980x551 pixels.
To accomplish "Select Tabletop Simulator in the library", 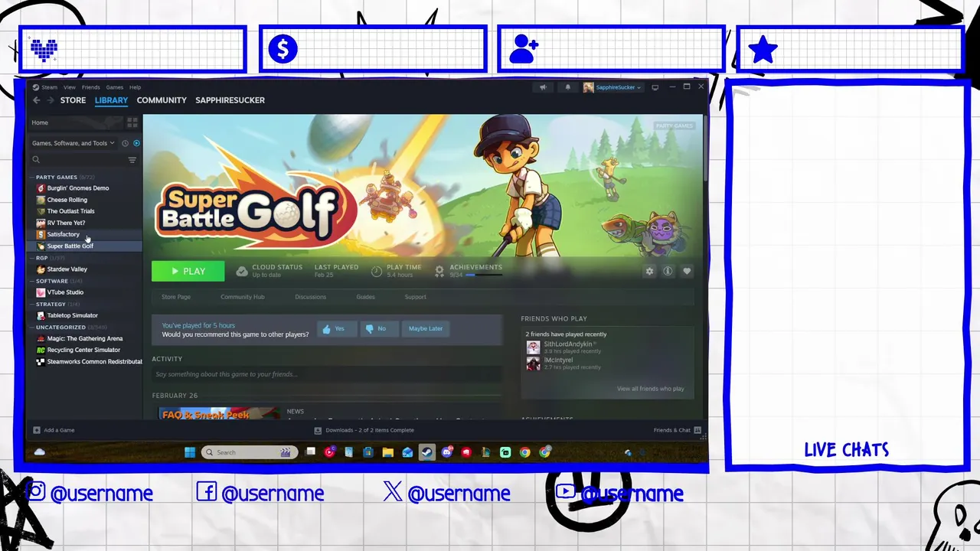I will (x=73, y=315).
